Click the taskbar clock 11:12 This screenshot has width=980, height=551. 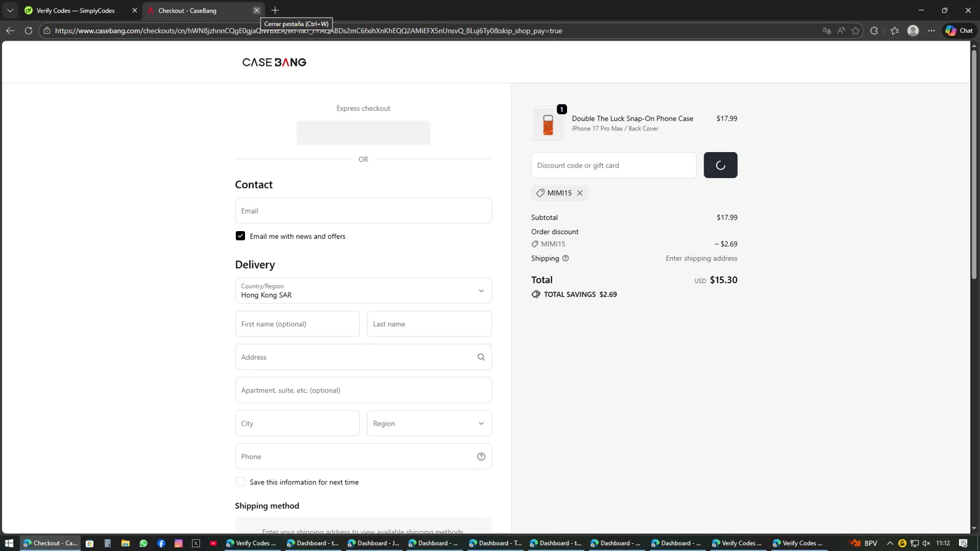(943, 543)
